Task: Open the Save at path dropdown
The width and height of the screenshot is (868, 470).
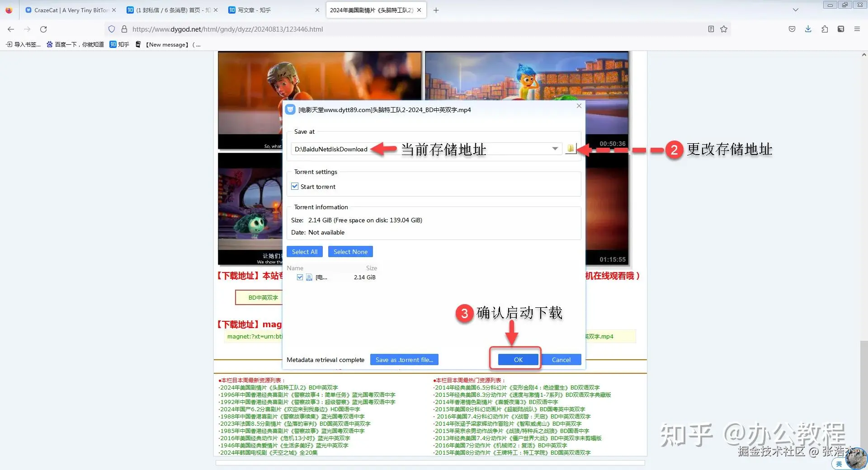Action: point(555,149)
